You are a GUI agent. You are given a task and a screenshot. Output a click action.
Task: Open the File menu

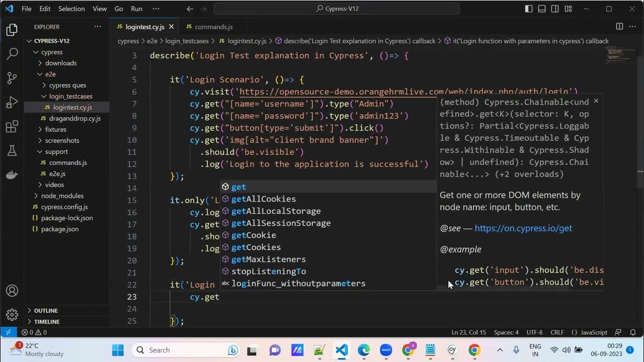pos(27,9)
